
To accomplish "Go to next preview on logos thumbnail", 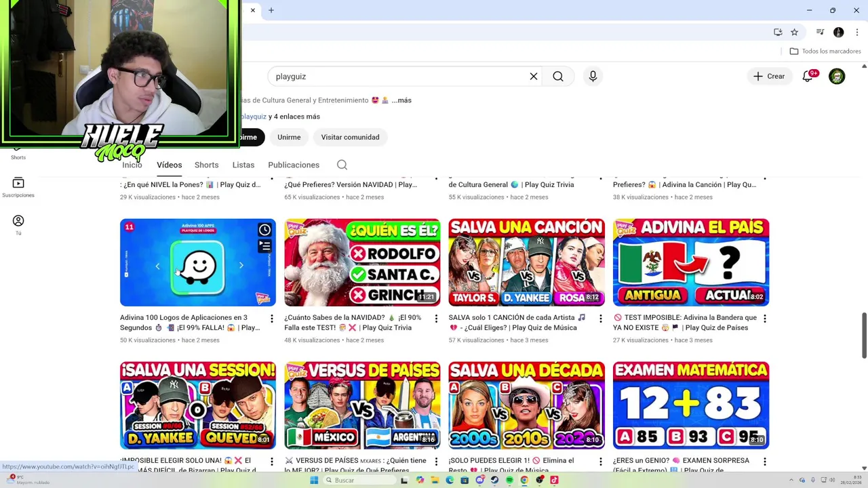I will [x=241, y=266].
